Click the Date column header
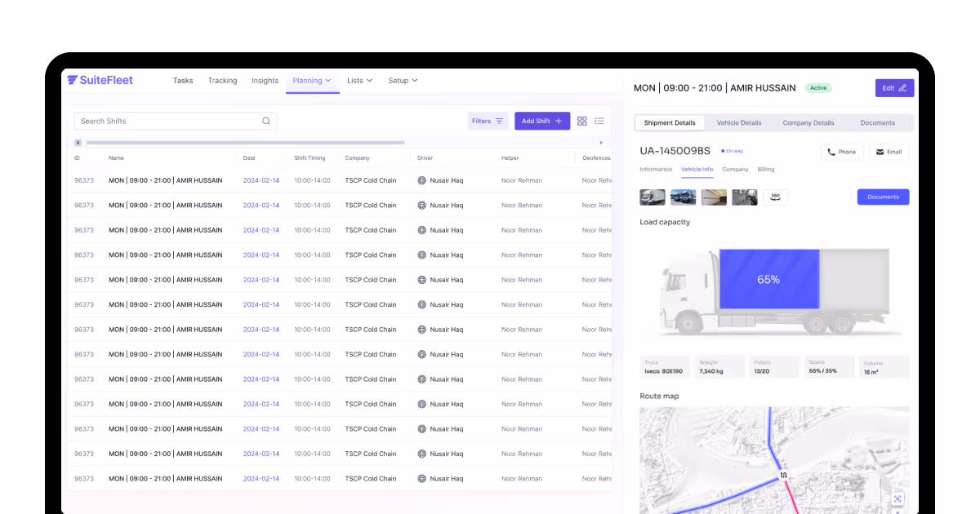Image resolution: width=980 pixels, height=514 pixels. 249,158
